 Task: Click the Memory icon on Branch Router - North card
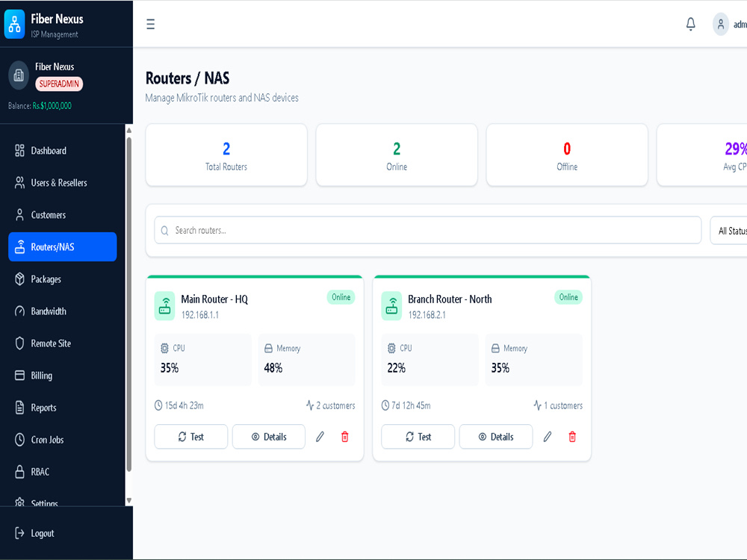(x=495, y=348)
